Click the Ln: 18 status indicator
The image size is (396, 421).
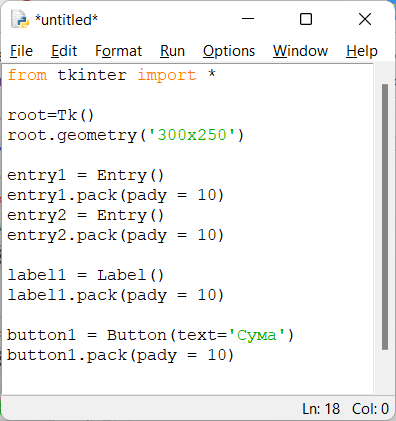click(x=321, y=409)
